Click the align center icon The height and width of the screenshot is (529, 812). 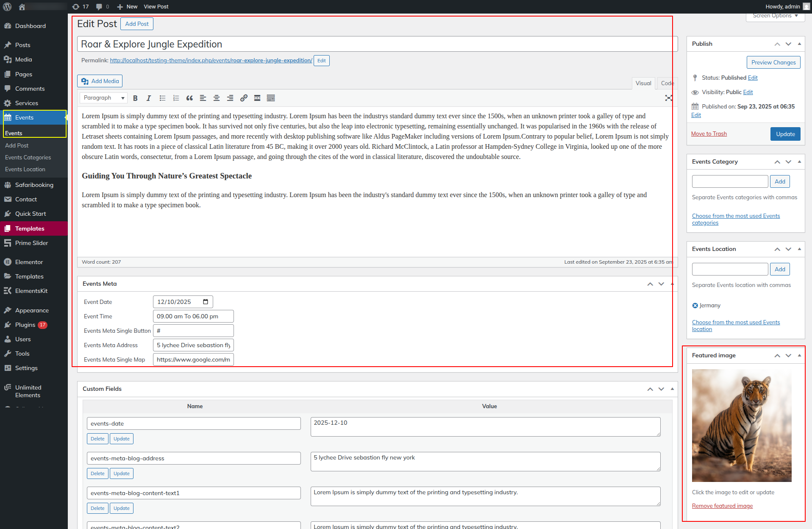point(217,98)
